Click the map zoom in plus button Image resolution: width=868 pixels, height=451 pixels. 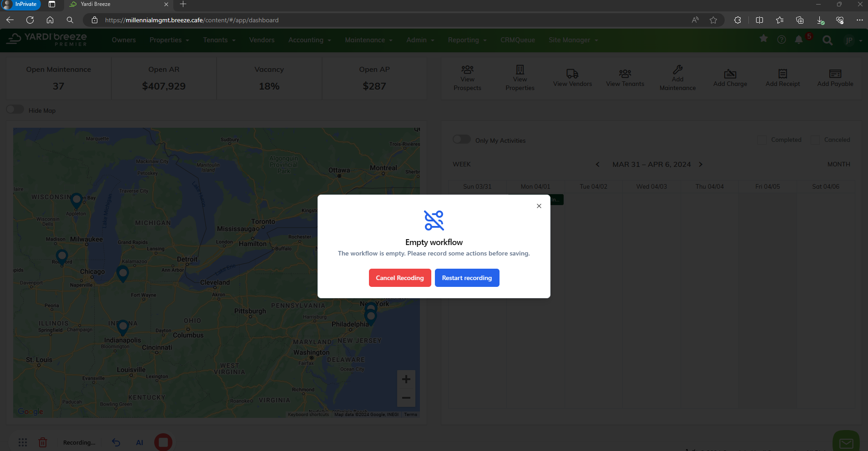(406, 379)
